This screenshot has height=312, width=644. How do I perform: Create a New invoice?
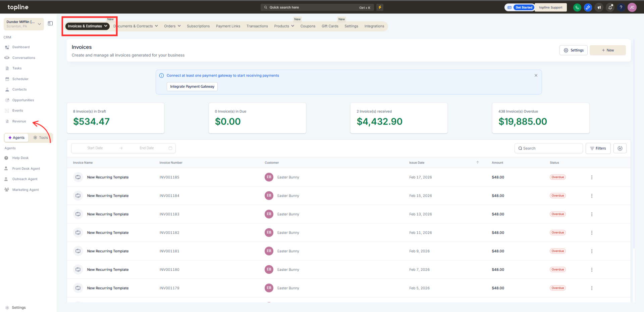[608, 50]
